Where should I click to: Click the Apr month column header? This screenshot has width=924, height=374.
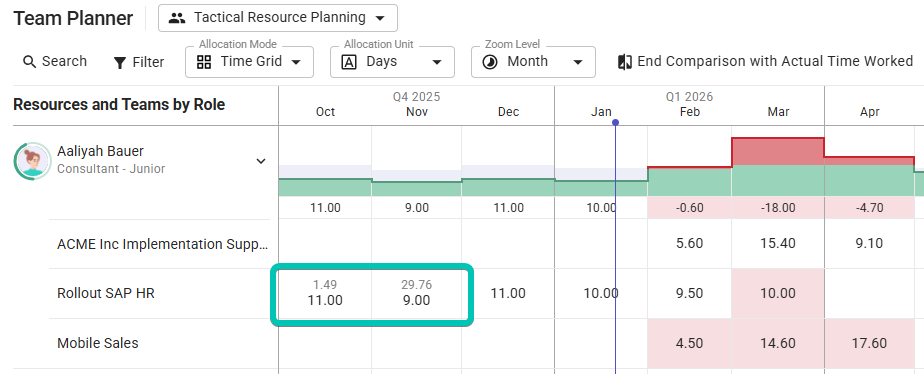click(870, 112)
